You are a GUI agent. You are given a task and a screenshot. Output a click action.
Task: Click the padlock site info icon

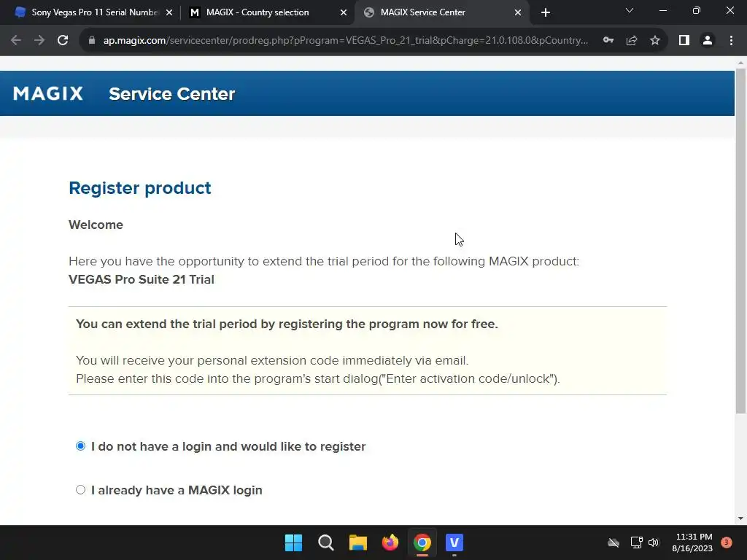click(x=92, y=41)
